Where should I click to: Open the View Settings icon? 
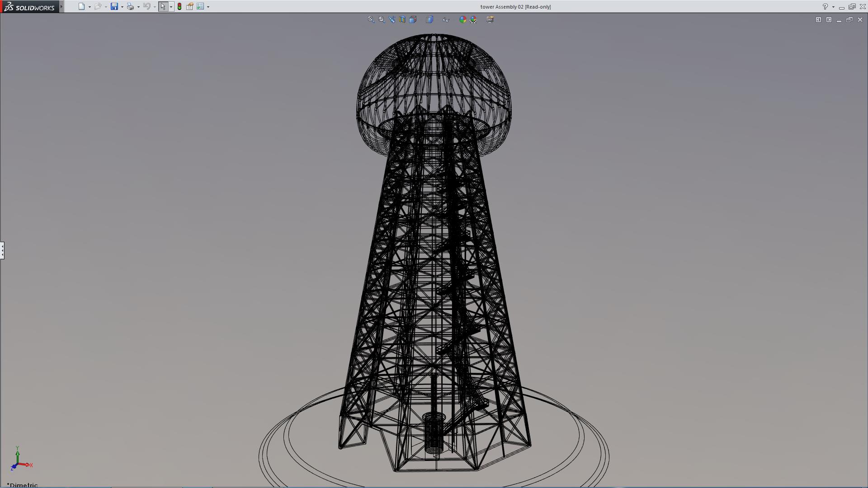click(490, 19)
